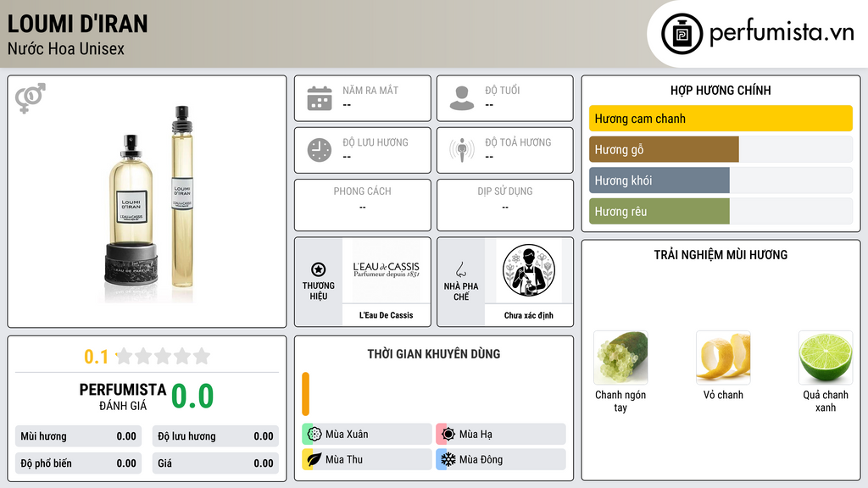Click the Hợp hương chính heading
The width and height of the screenshot is (868, 488).
tap(721, 90)
